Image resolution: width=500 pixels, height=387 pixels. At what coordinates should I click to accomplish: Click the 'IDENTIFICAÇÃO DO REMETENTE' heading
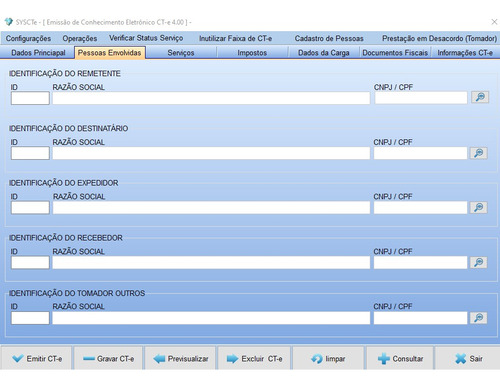pos(65,73)
